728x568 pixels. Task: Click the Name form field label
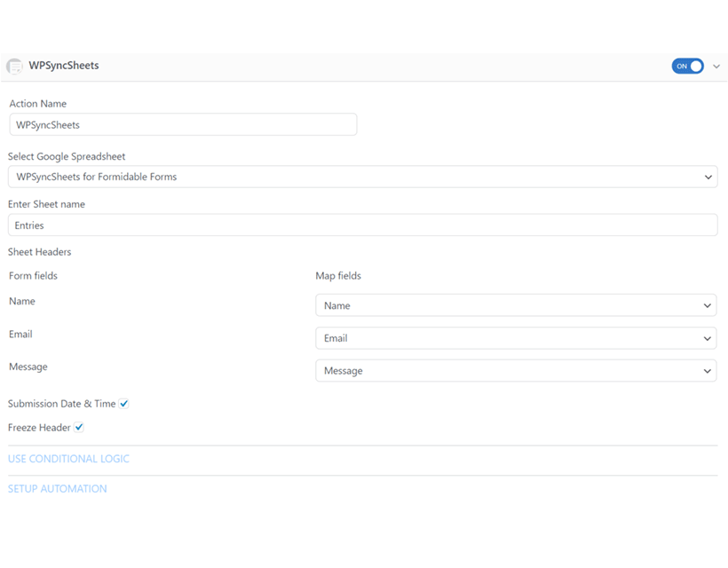click(22, 301)
